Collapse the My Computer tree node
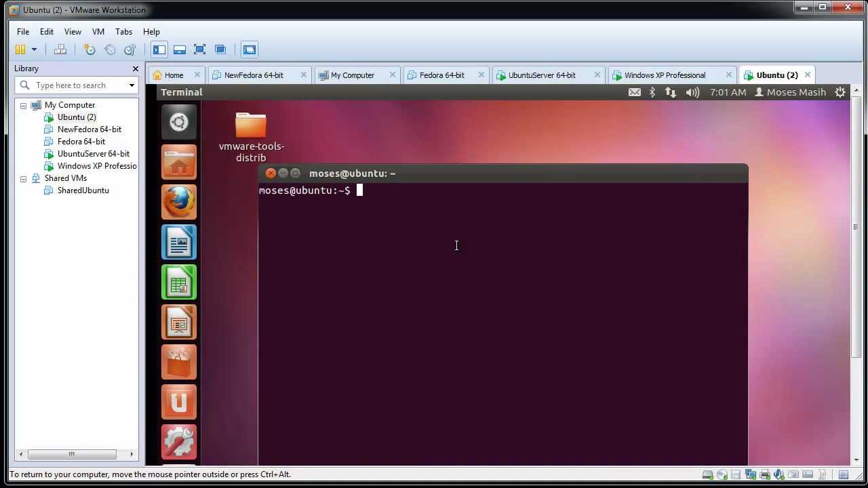 click(x=23, y=105)
